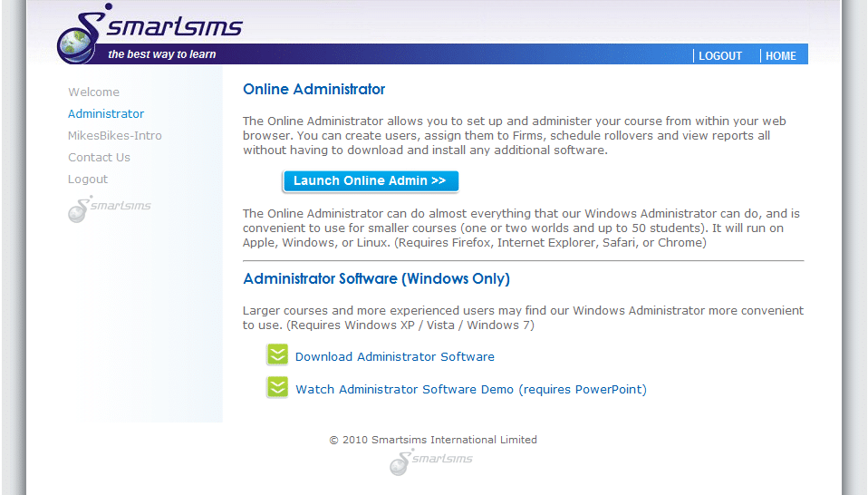This screenshot has width=868, height=495.
Task: Click the Administrator Software (Windows Only) heading
Action: [x=376, y=279]
